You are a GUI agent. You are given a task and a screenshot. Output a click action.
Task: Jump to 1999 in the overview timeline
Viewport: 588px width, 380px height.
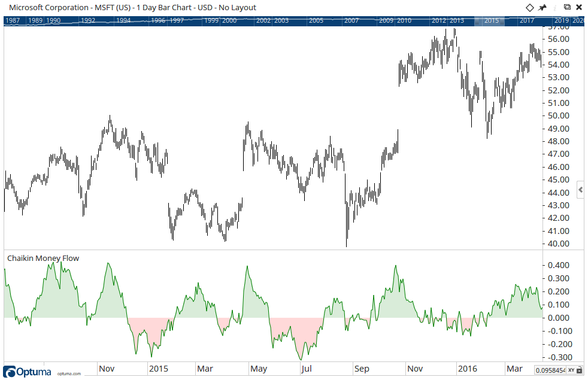pyautogui.click(x=211, y=20)
